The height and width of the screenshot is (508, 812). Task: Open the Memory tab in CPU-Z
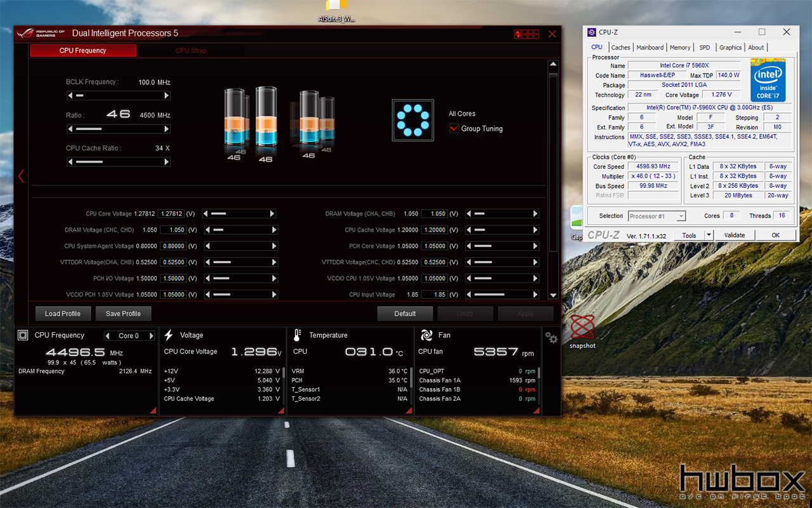[680, 48]
